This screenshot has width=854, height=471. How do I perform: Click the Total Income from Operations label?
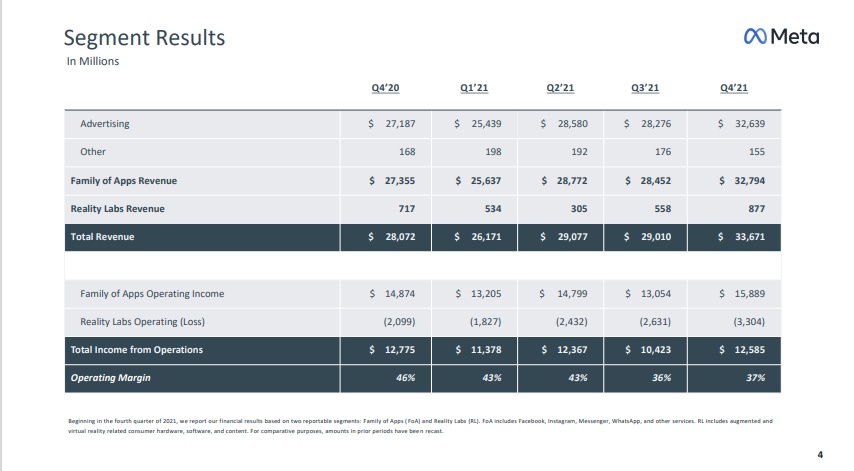pyautogui.click(x=136, y=350)
